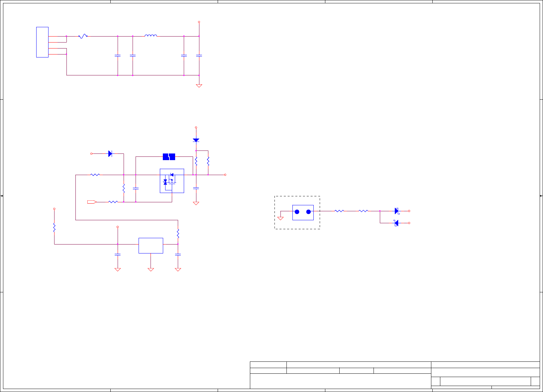Select the fuse symbol in the top circuit

(83, 36)
